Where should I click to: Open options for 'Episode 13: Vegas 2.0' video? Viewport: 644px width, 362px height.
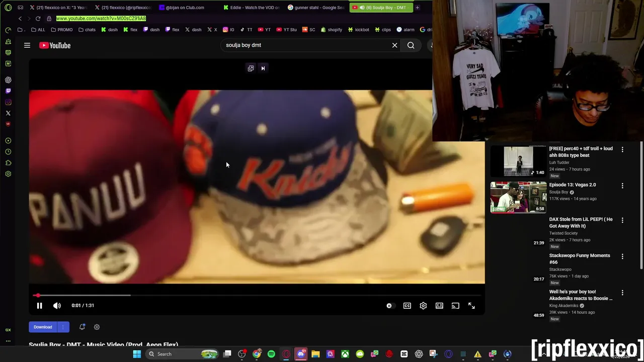pos(622,186)
